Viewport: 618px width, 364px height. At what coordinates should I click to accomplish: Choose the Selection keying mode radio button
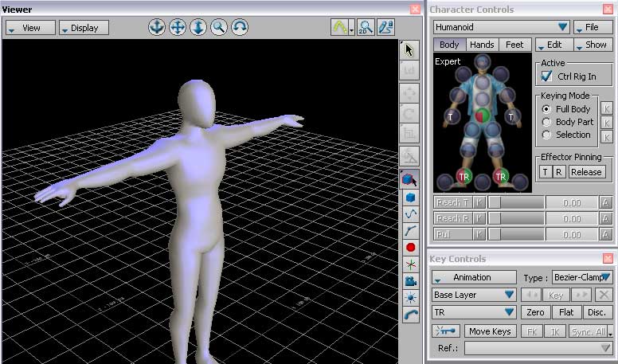(546, 135)
